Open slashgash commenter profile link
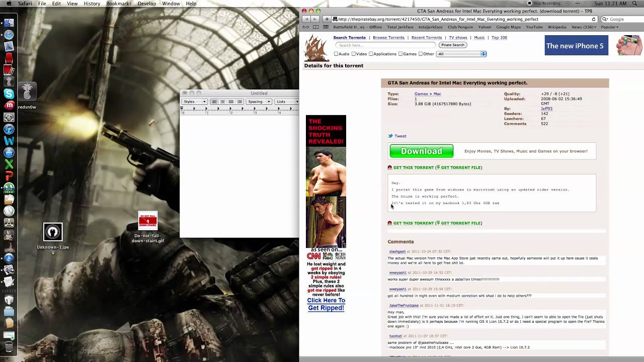This screenshot has height=362, width=644. (x=397, y=251)
